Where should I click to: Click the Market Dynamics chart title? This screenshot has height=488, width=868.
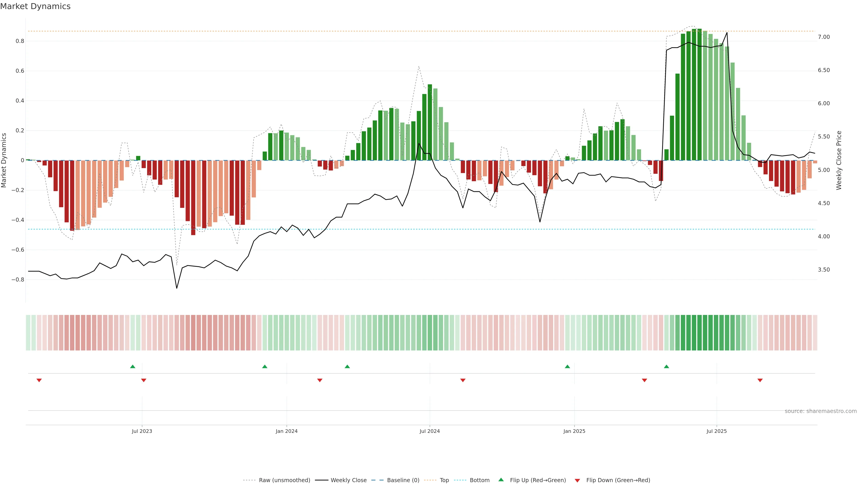click(35, 6)
